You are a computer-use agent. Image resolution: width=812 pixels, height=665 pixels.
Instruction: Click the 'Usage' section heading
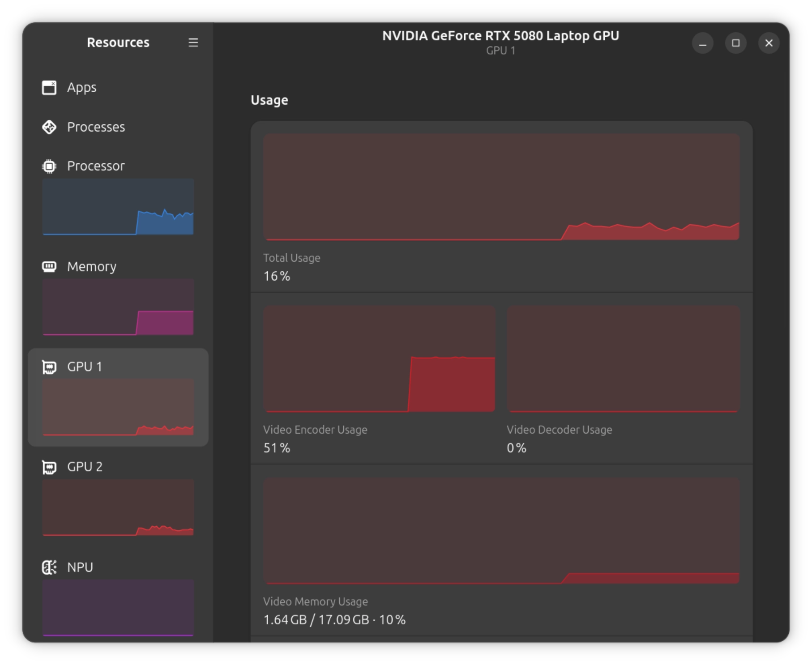click(x=269, y=100)
